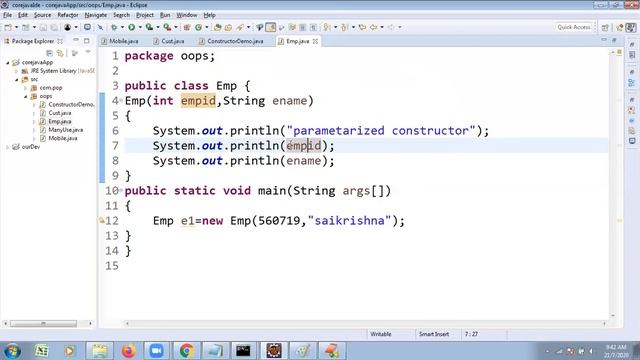The height and width of the screenshot is (360, 640).
Task: Click the Open Type folder icon
Action: point(218,27)
